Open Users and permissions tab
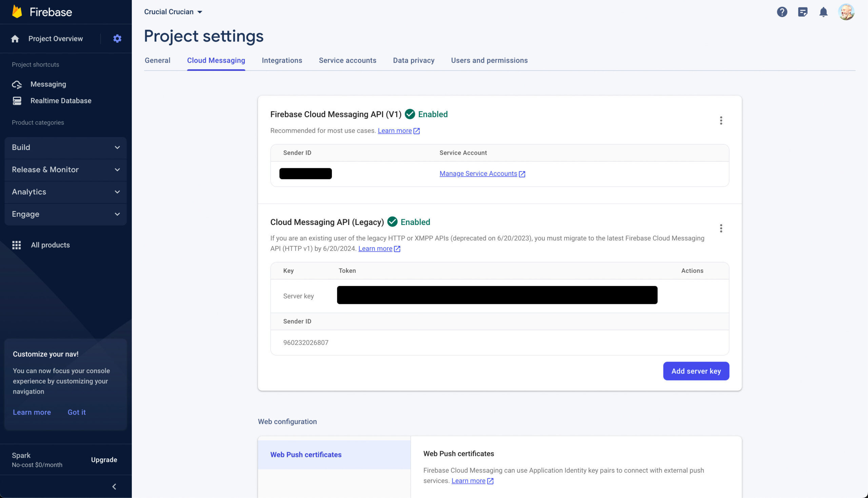The width and height of the screenshot is (868, 498). (x=489, y=60)
